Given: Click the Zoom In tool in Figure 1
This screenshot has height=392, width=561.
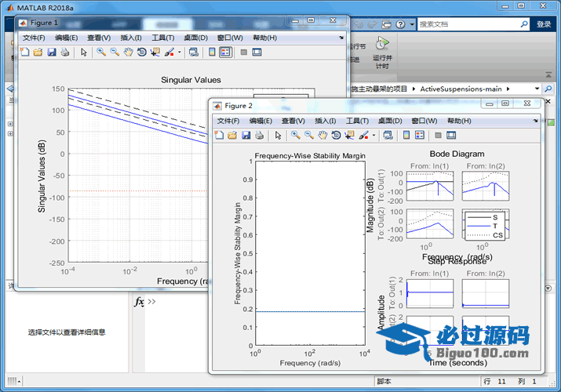Looking at the screenshot, I should pyautogui.click(x=101, y=53).
